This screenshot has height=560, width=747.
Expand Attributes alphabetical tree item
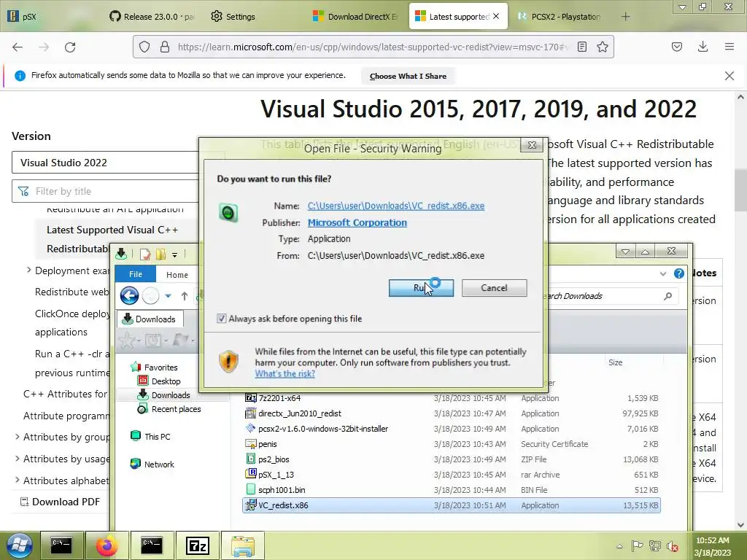tap(18, 480)
